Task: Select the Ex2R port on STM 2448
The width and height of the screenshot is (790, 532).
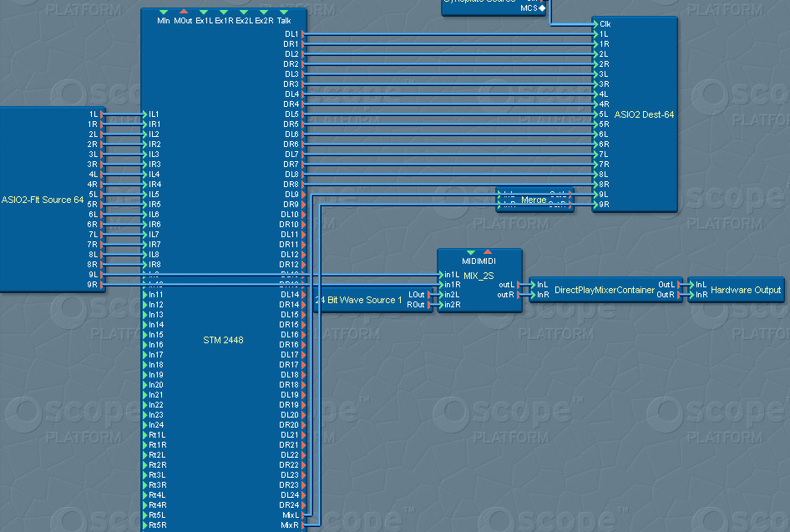Action: [264, 12]
